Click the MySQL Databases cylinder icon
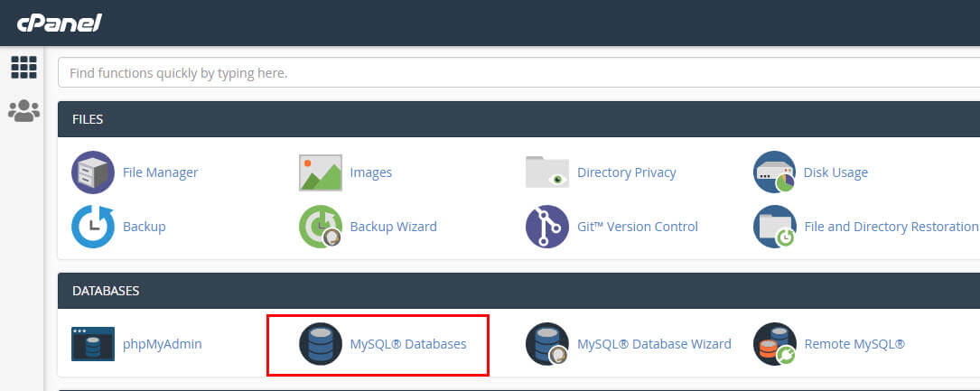 (x=320, y=343)
